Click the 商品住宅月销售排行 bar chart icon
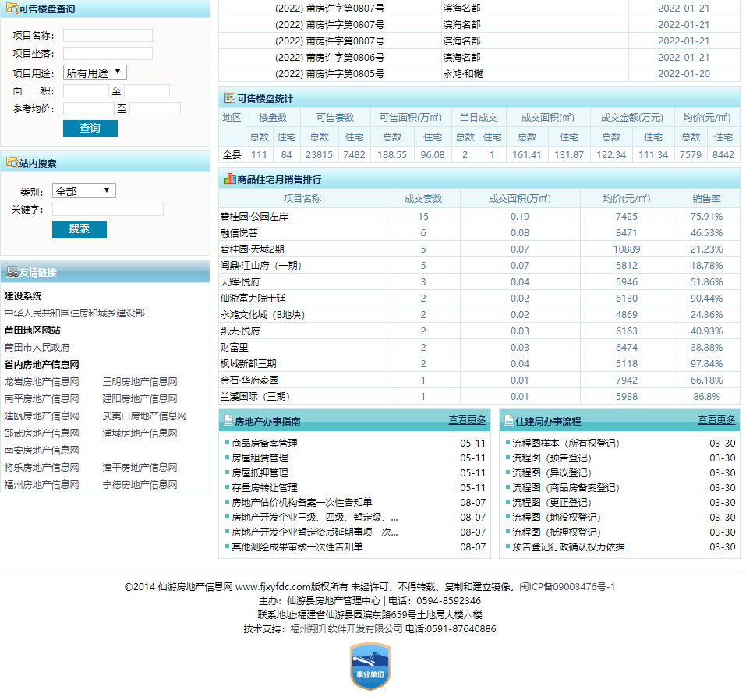The image size is (746, 700). click(x=229, y=179)
